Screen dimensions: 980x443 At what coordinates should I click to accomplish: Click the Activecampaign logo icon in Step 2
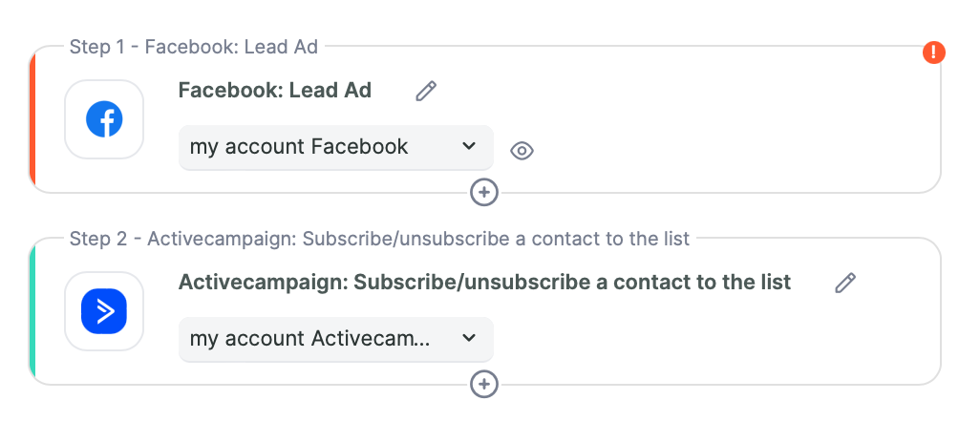tap(104, 311)
